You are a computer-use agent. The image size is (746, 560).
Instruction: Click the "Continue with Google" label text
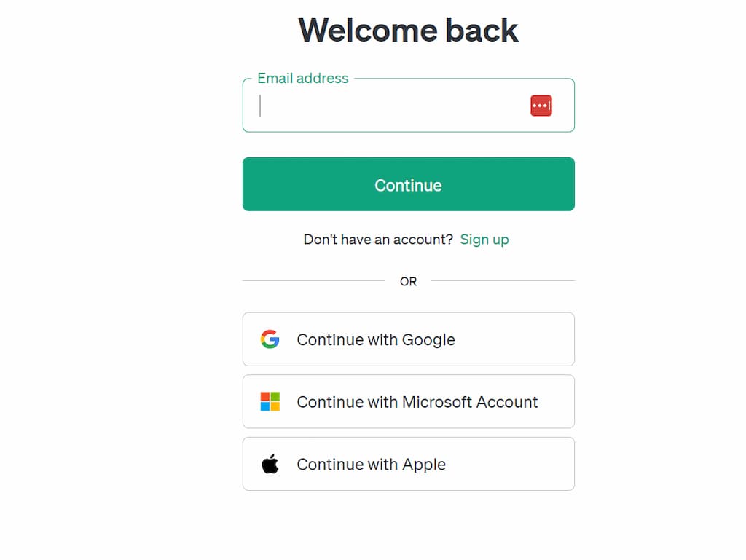[376, 340]
